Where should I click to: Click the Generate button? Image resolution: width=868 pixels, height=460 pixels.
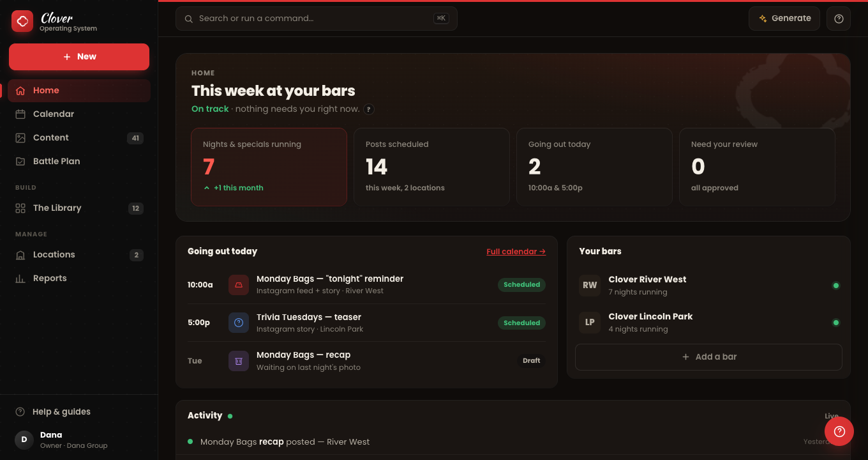click(x=784, y=19)
